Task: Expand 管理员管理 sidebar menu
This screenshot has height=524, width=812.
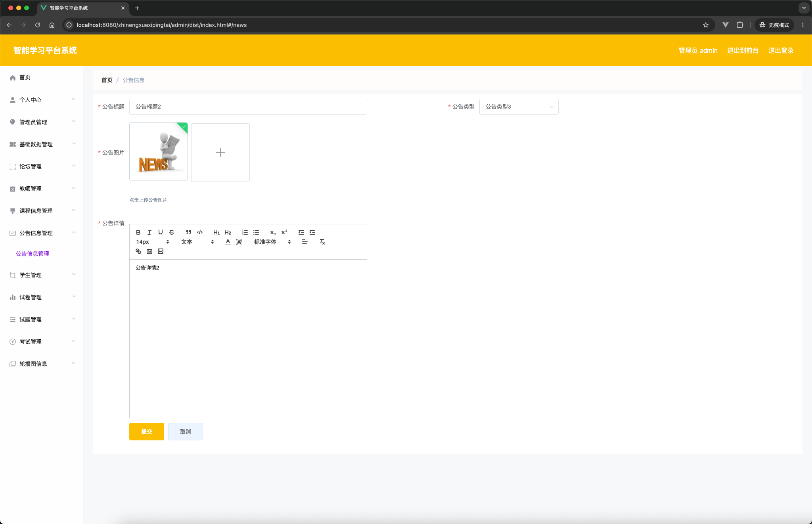Action: click(42, 122)
